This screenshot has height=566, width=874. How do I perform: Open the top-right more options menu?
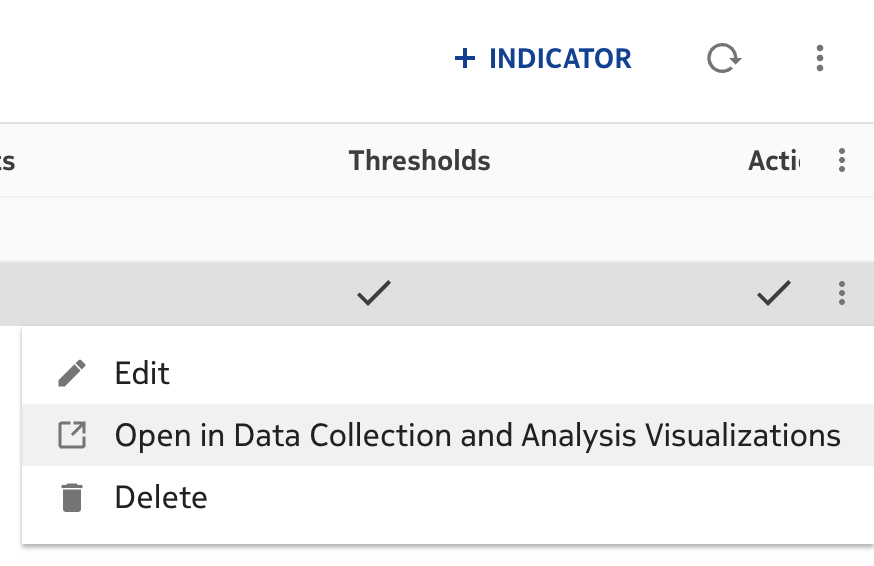tap(820, 59)
